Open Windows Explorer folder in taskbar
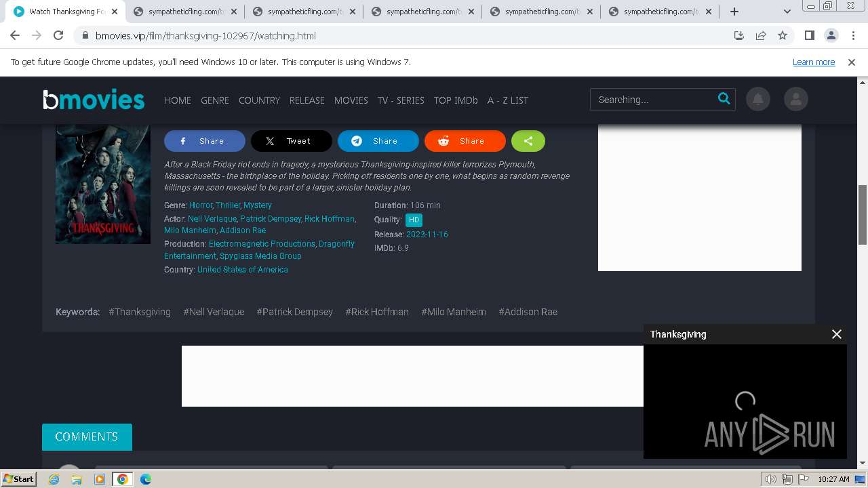 click(77, 479)
